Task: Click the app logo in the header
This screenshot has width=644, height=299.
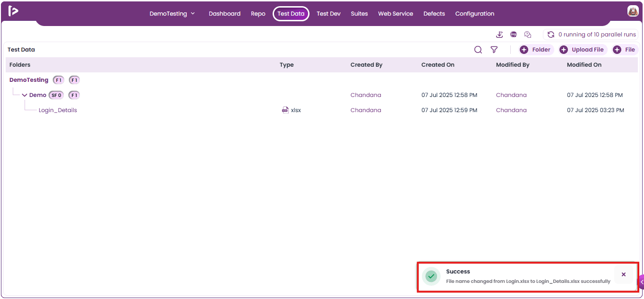Action: 13,11
